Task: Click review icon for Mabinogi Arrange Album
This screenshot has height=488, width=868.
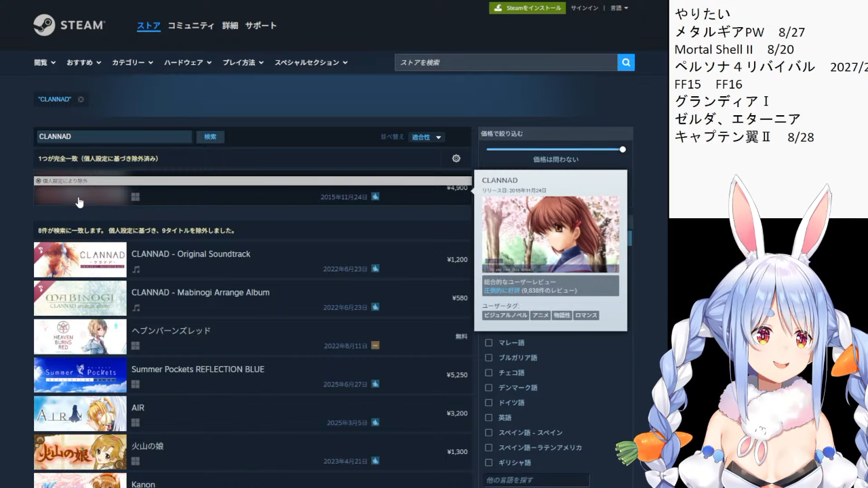Action: (x=375, y=307)
